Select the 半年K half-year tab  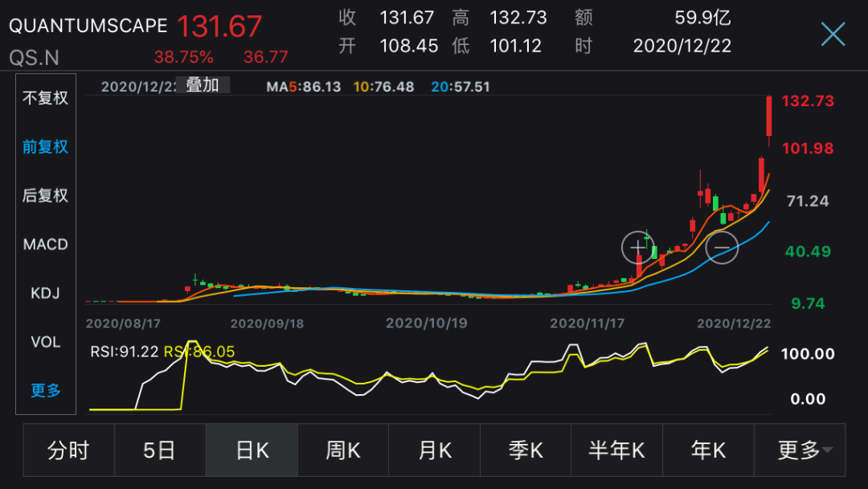[616, 450]
